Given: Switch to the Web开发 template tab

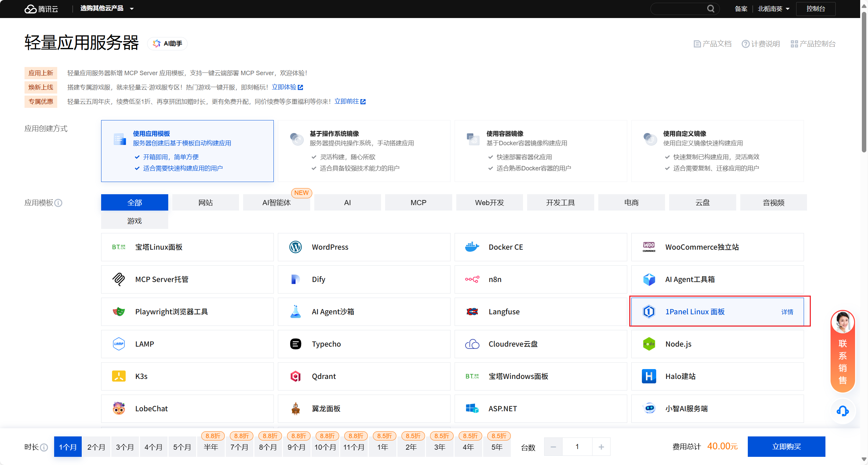Looking at the screenshot, I should 489,202.
